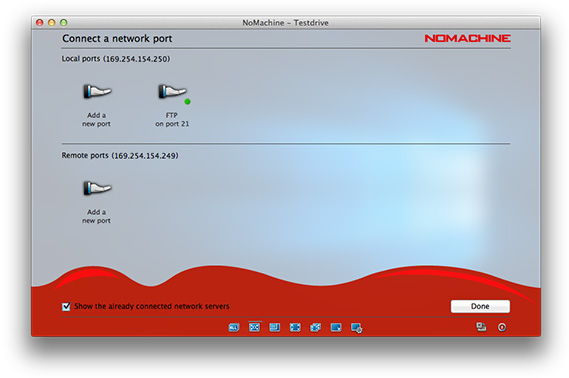Open display settings icon with gear
The image size is (569, 378).
pos(356,328)
